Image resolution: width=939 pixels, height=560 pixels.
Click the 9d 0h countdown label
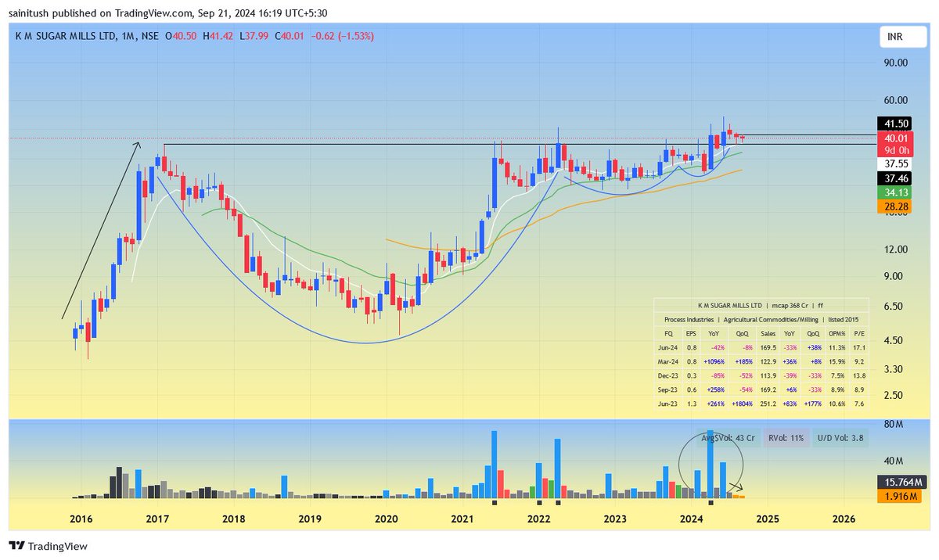pyautogui.click(x=896, y=150)
